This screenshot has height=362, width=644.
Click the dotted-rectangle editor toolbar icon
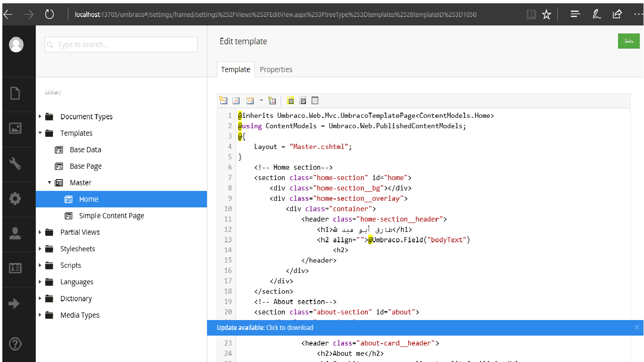(x=315, y=100)
